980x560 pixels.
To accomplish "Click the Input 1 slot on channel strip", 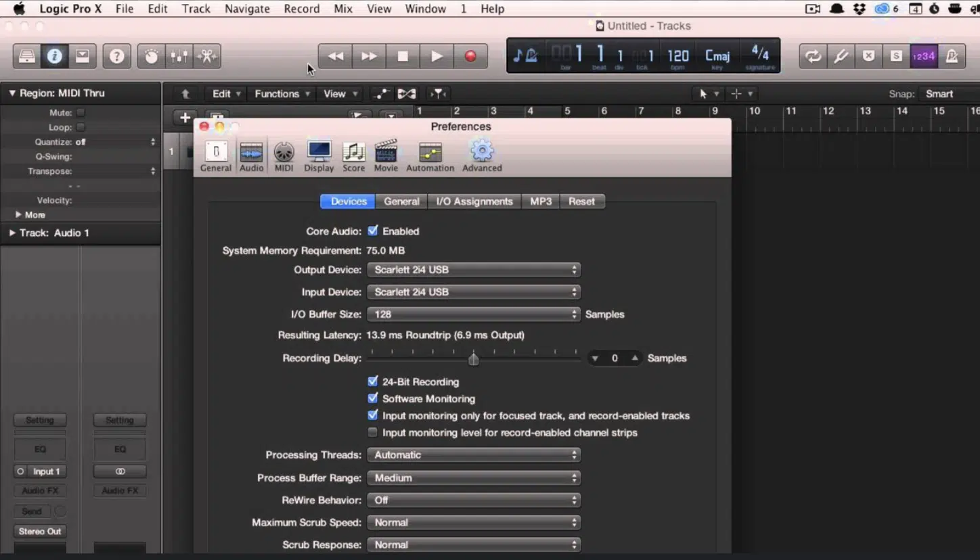I will pyautogui.click(x=46, y=471).
